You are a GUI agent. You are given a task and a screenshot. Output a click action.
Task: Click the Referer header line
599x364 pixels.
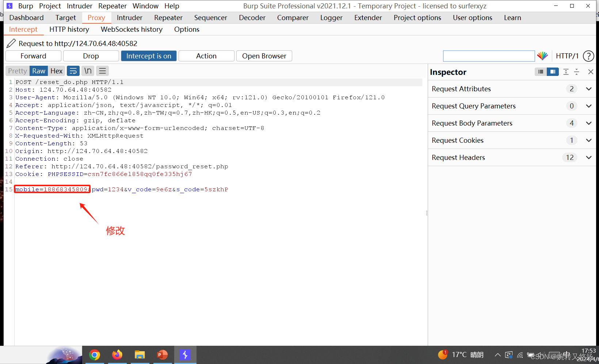(122, 166)
